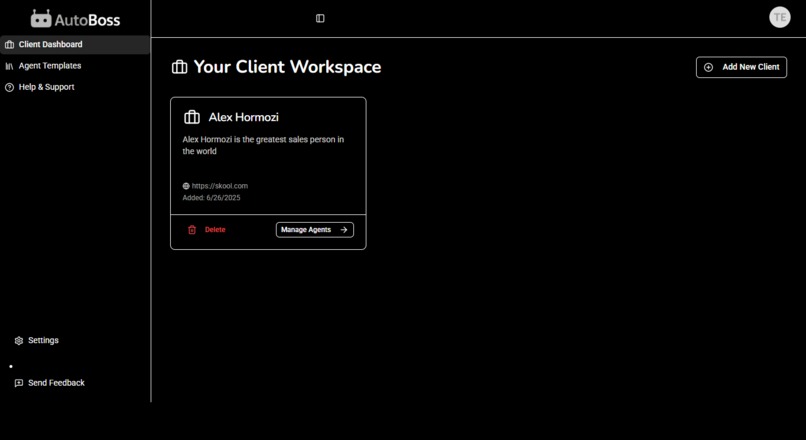Select Send Feedback
The height and width of the screenshot is (440, 806).
[56, 383]
